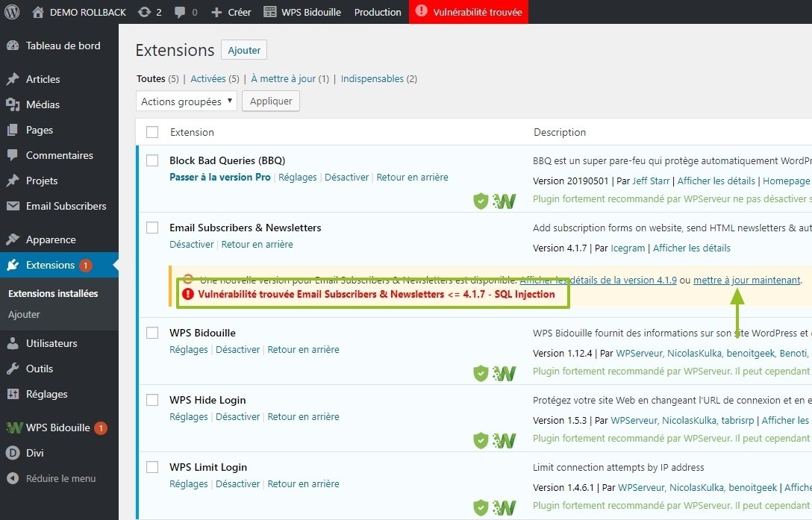Open the Apparence menu in the sidebar
Screen dimensions: 812x520
(x=51, y=239)
